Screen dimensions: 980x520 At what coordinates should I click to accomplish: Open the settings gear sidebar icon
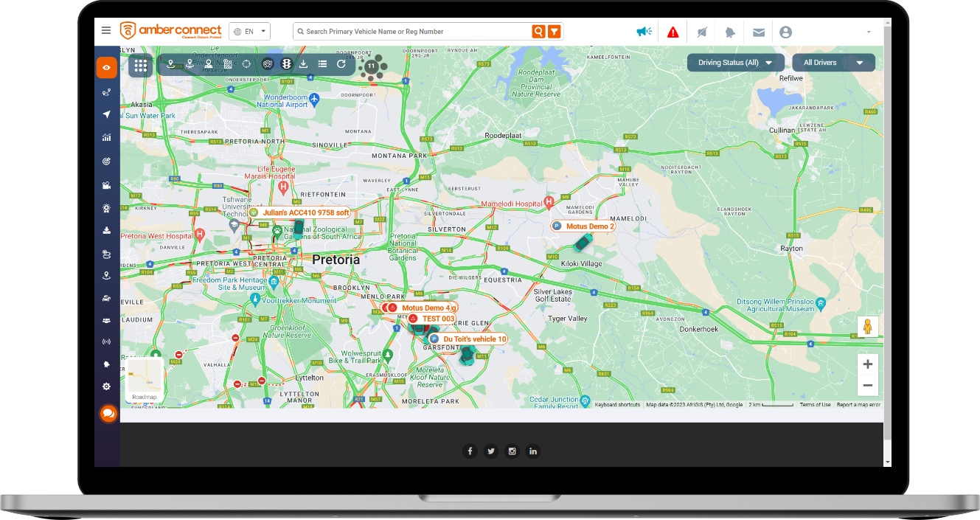coord(107,386)
